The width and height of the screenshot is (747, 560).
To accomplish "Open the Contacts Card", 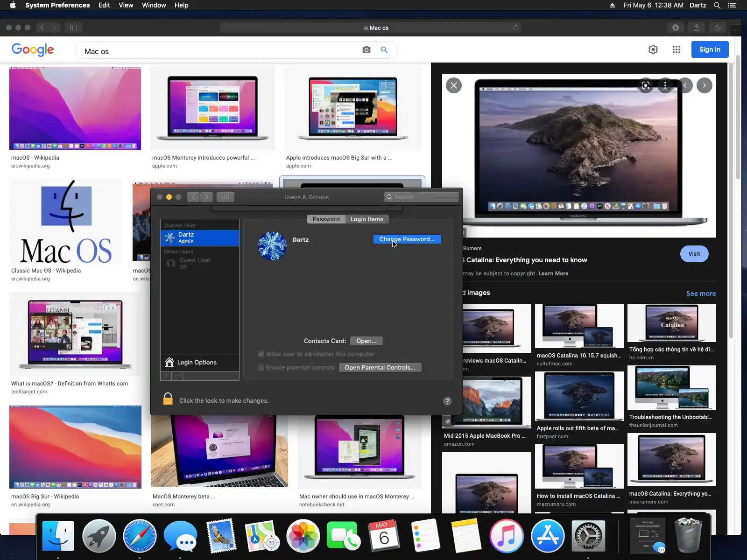I will [x=366, y=341].
